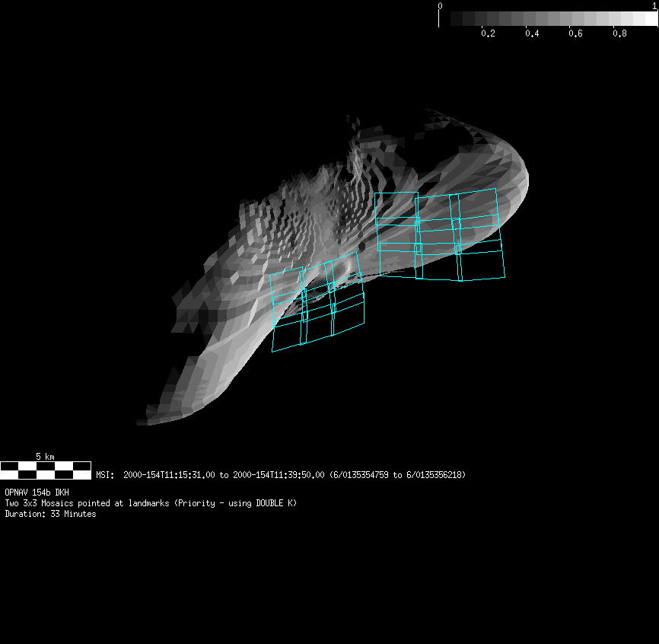
Task: Click the spacecraft clock range in parentheses
Action: click(397, 475)
